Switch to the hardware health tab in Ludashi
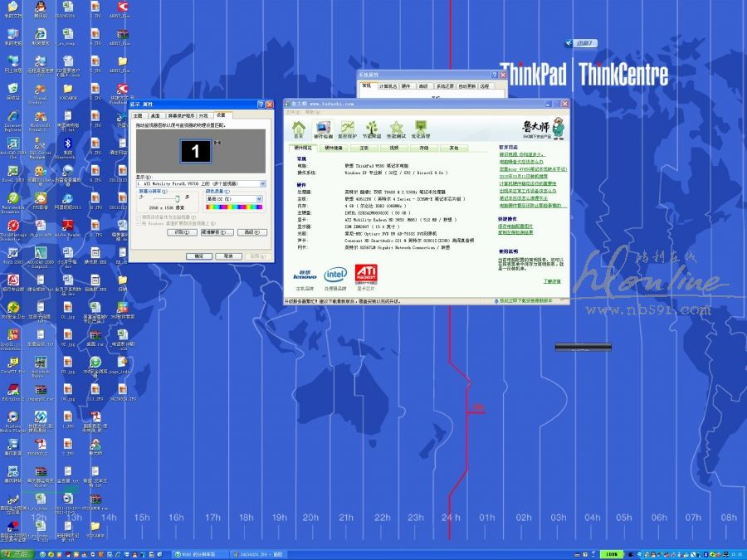Screen dimensions: 747x560 (333, 148)
